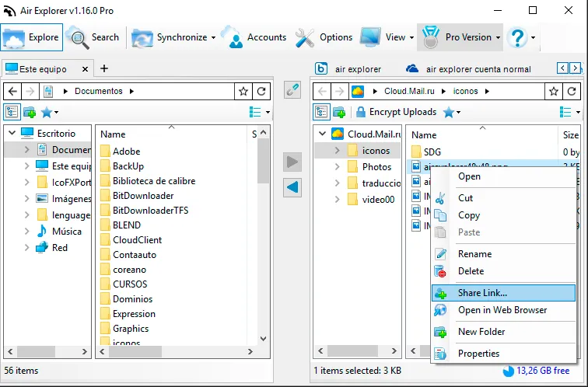
Task: Select the SDG folder in cloud
Action: pyautogui.click(x=432, y=152)
